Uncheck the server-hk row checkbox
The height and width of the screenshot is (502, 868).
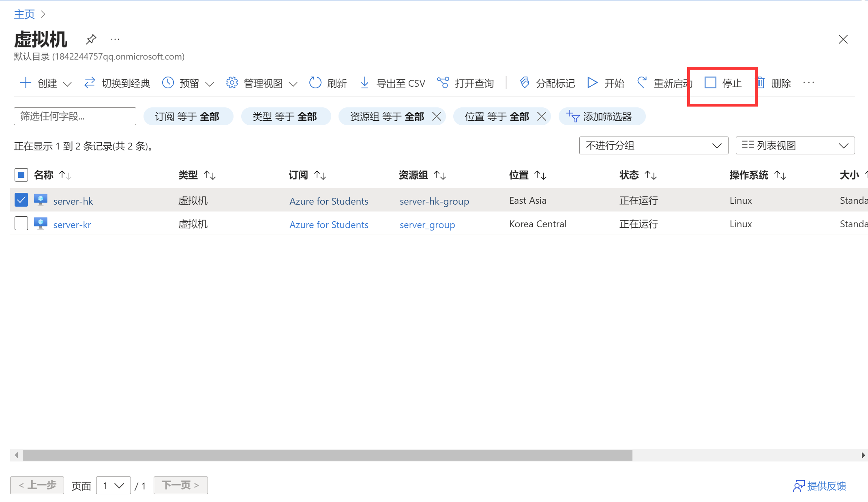tap(21, 200)
